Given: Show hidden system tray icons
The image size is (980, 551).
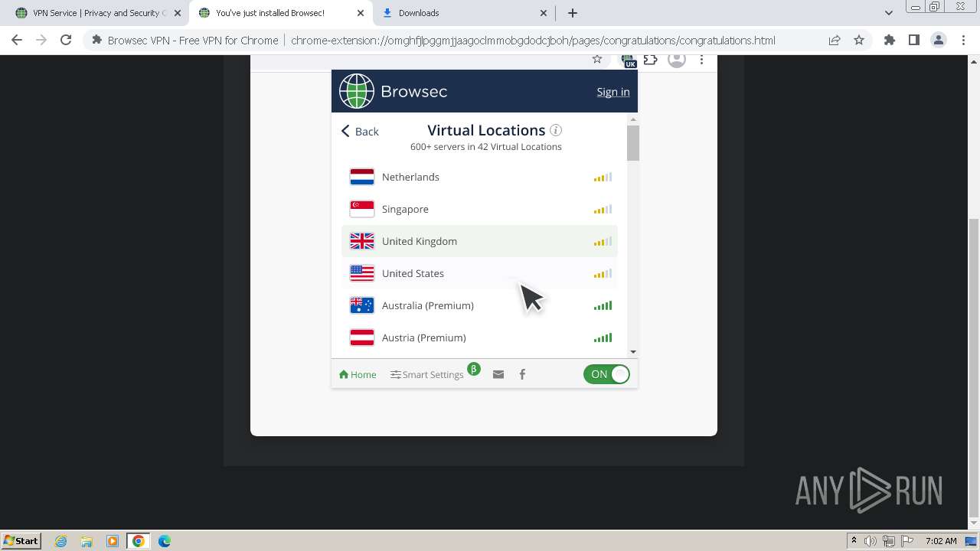Looking at the screenshot, I should [x=854, y=541].
